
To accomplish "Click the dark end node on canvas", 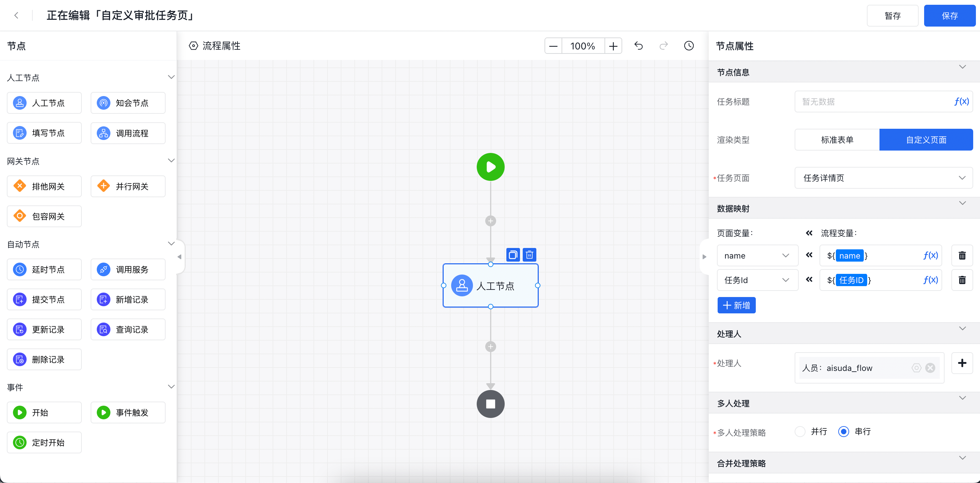I will point(490,404).
